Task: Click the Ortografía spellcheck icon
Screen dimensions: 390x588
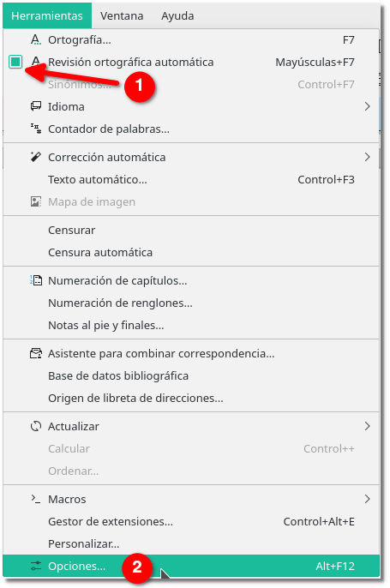Action: [36, 39]
